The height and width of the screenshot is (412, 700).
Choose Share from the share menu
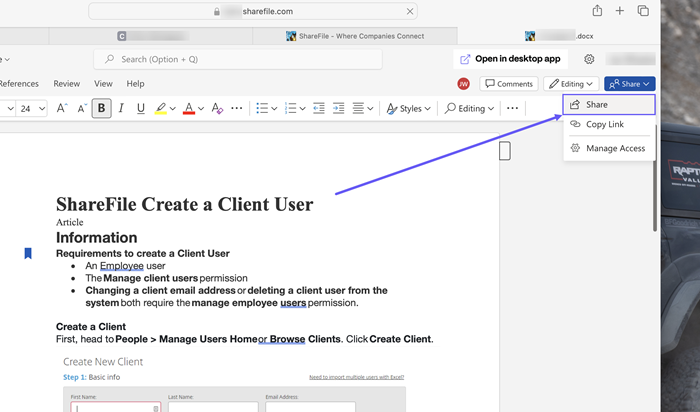pyautogui.click(x=609, y=104)
